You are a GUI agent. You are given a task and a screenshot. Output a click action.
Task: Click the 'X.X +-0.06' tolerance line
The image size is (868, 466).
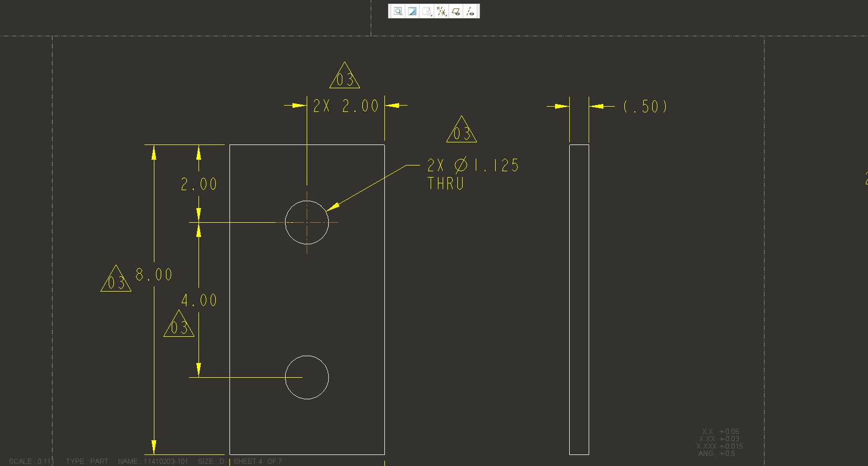[720, 431]
